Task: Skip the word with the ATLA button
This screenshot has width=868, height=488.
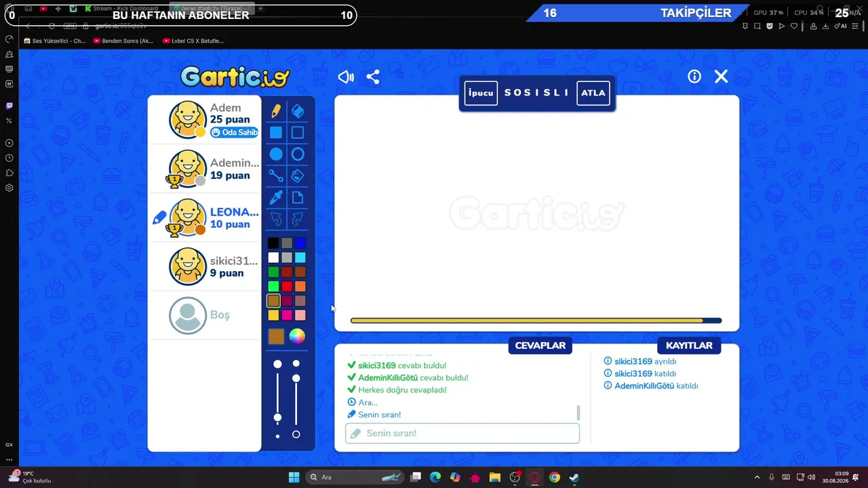Action: pos(593,93)
